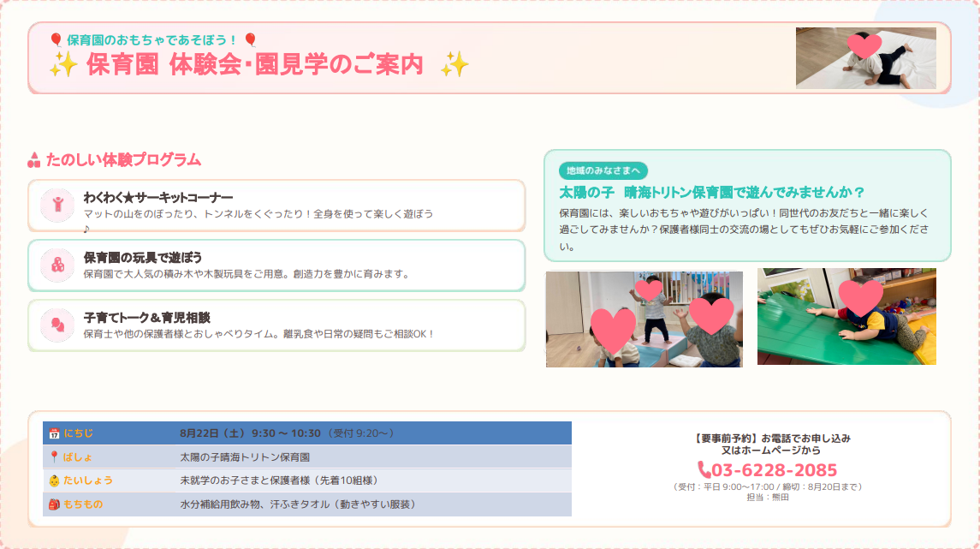The height and width of the screenshot is (549, 980).
Task: Click the sparkle icon before the title
Action: tap(63, 65)
